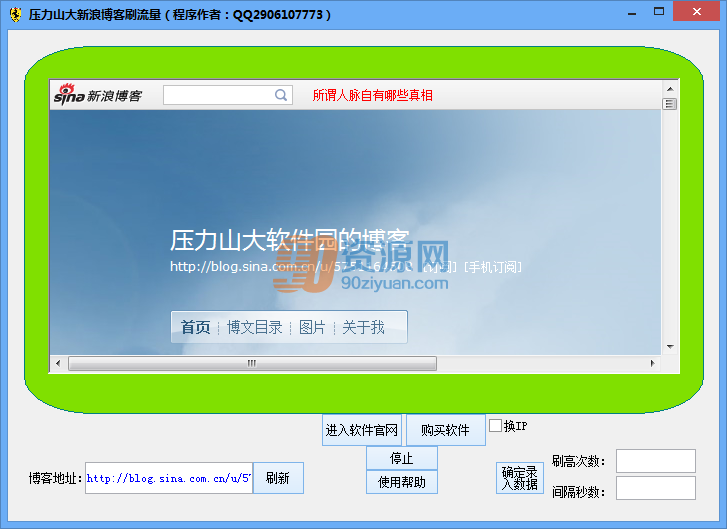The width and height of the screenshot is (727, 529).
Task: Click the 刷高次数 input field
Action: tap(656, 461)
